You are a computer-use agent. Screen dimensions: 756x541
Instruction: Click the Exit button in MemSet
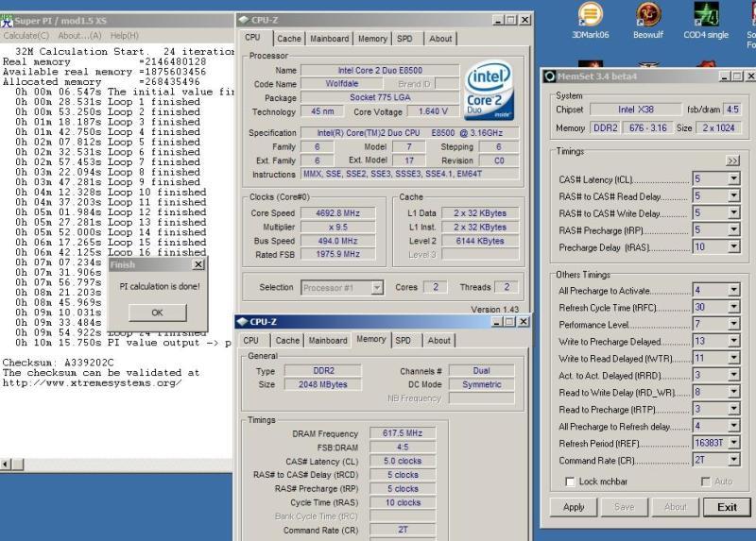(727, 507)
